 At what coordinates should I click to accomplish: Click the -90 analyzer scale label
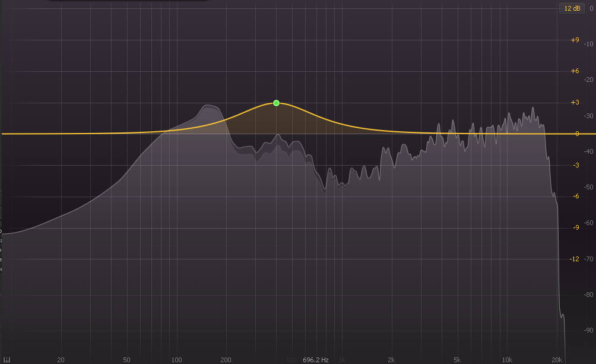tap(588, 331)
